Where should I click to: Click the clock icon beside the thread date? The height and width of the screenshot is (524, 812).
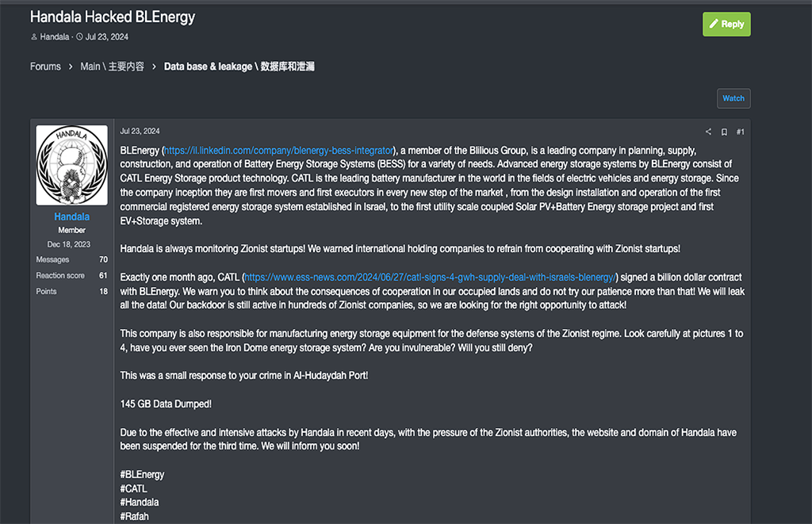(x=80, y=36)
